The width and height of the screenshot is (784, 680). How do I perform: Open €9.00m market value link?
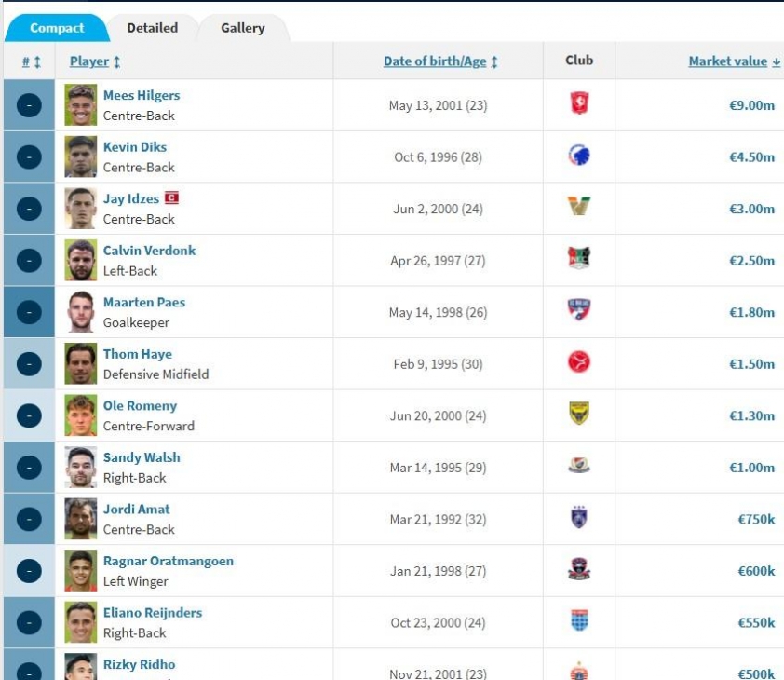751,105
